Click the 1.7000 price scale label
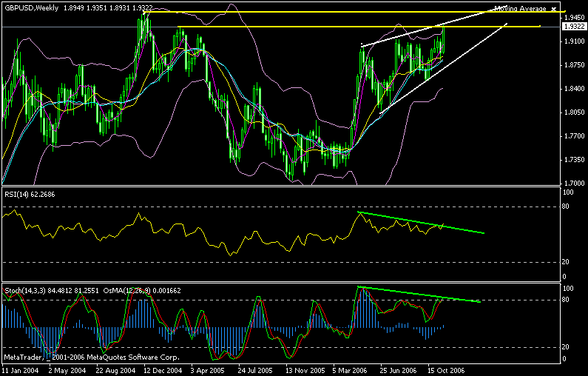 (x=574, y=184)
